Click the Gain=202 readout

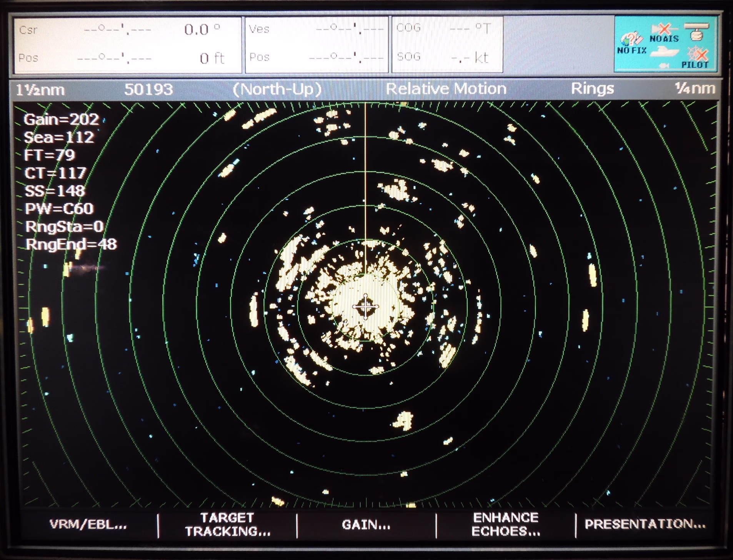pos(61,120)
